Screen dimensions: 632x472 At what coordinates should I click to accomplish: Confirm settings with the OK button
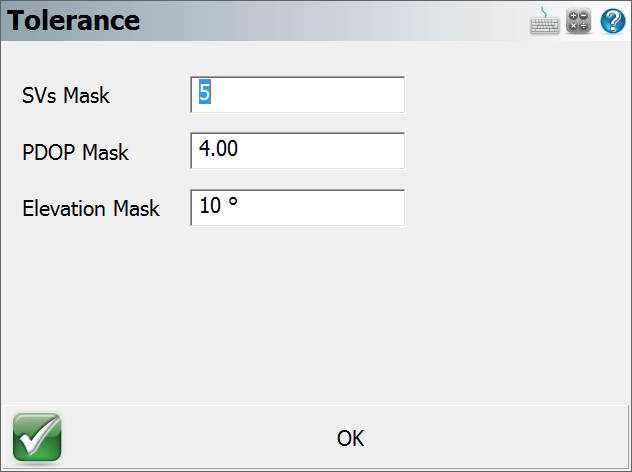350,438
